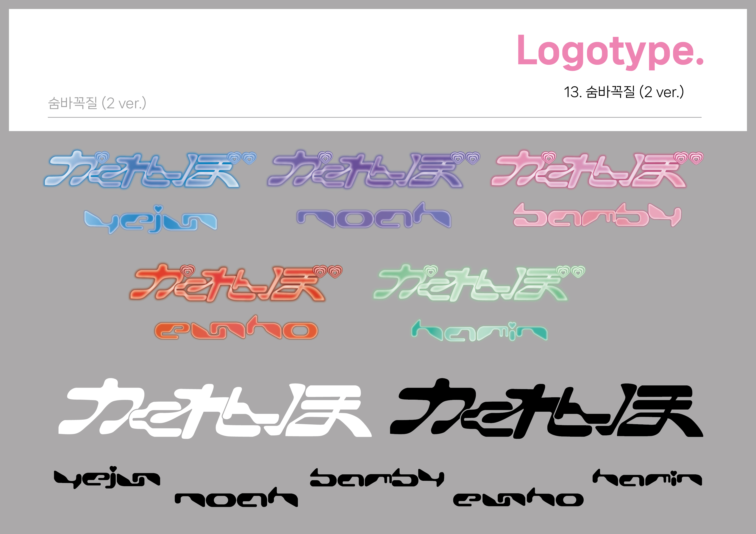Click the pink Logotype. heading

(610, 51)
